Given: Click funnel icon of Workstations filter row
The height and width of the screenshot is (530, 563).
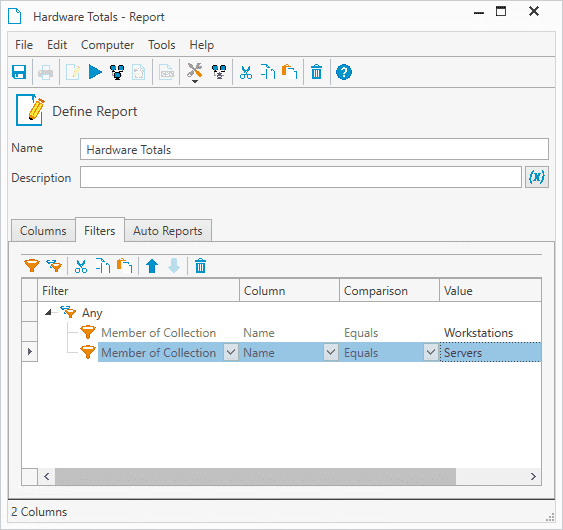Looking at the screenshot, I should [88, 332].
